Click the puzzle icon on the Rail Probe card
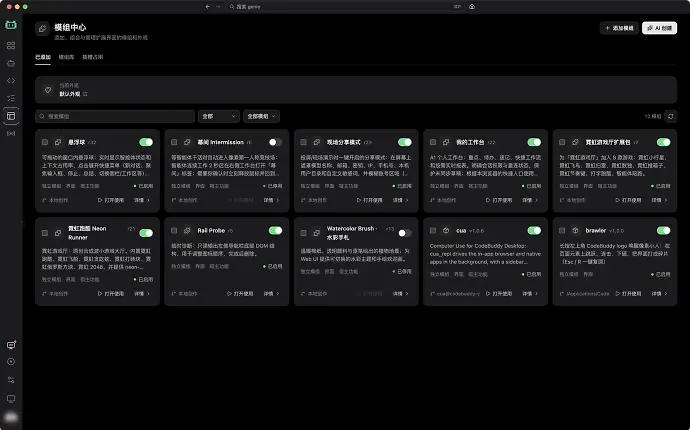The width and height of the screenshot is (690, 430). (187, 230)
